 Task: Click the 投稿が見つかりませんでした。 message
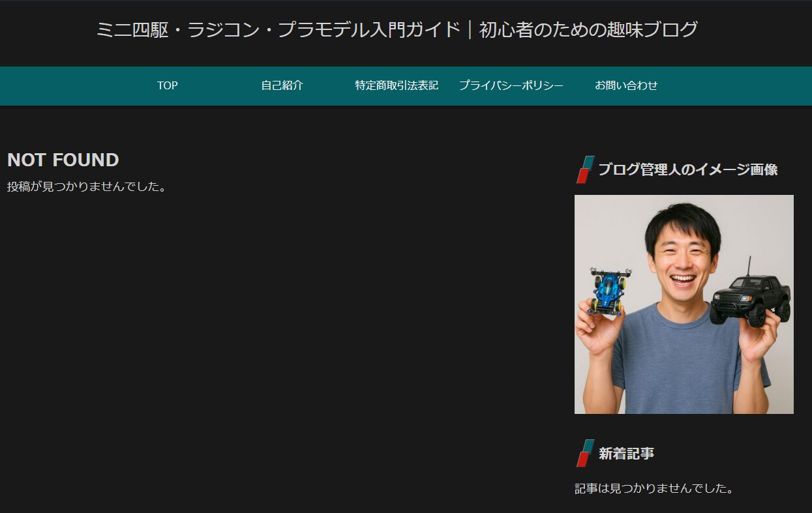(87, 187)
